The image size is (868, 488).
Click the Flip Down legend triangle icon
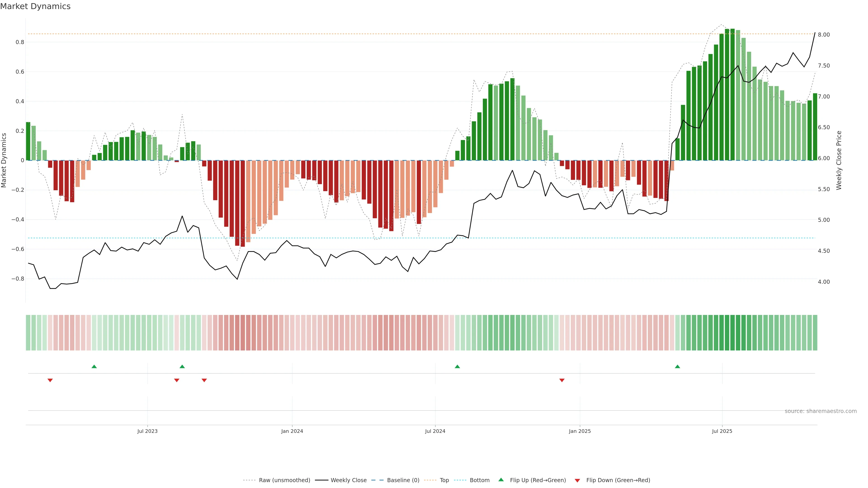point(577,480)
